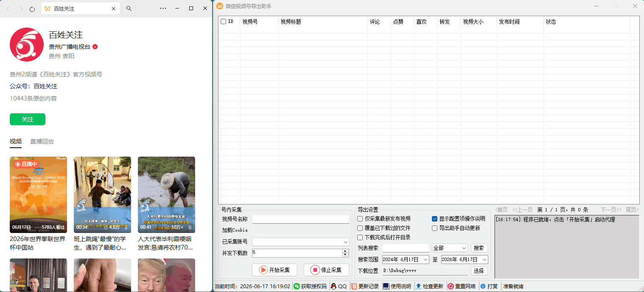Open the QQ penguin icon link
644x292 pixels.
click(x=334, y=286)
